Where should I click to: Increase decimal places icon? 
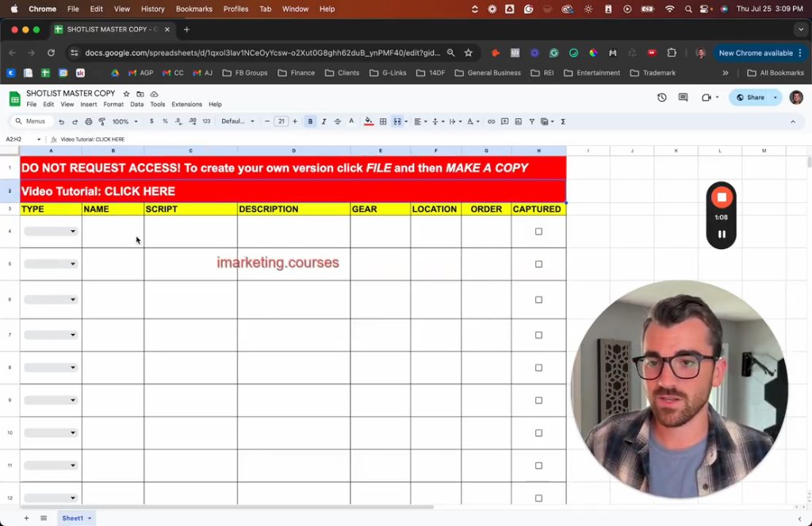point(192,121)
